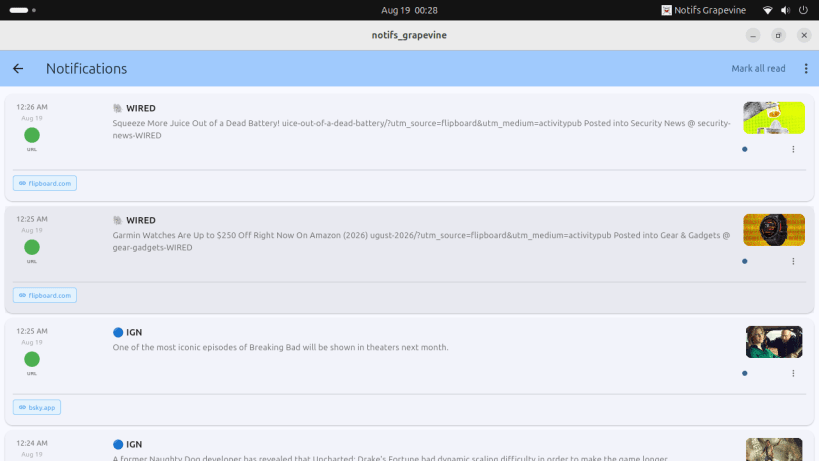Click green URL circle on Breaking Bad notification
This screenshot has height=461, width=819.
tap(32, 359)
